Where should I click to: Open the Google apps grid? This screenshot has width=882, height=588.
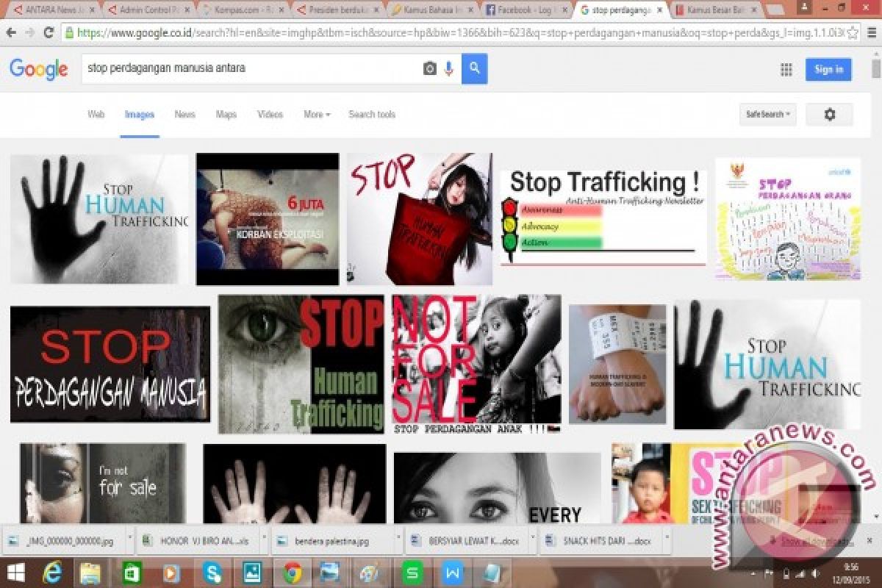[786, 70]
